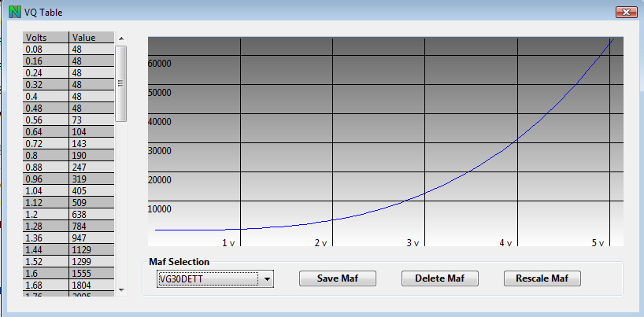Click the value cell showing 104
The height and width of the screenshot is (317, 644).
coord(91,131)
